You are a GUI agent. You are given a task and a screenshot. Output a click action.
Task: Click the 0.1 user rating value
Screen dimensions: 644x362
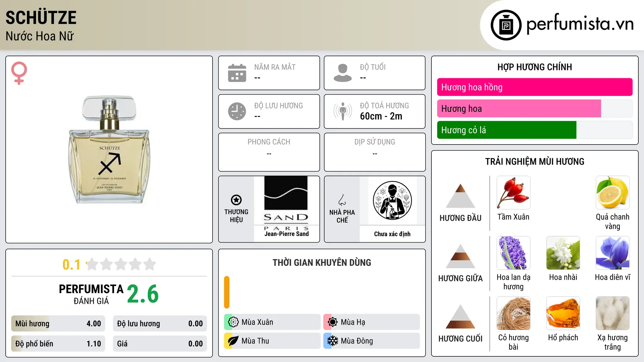coord(71,265)
